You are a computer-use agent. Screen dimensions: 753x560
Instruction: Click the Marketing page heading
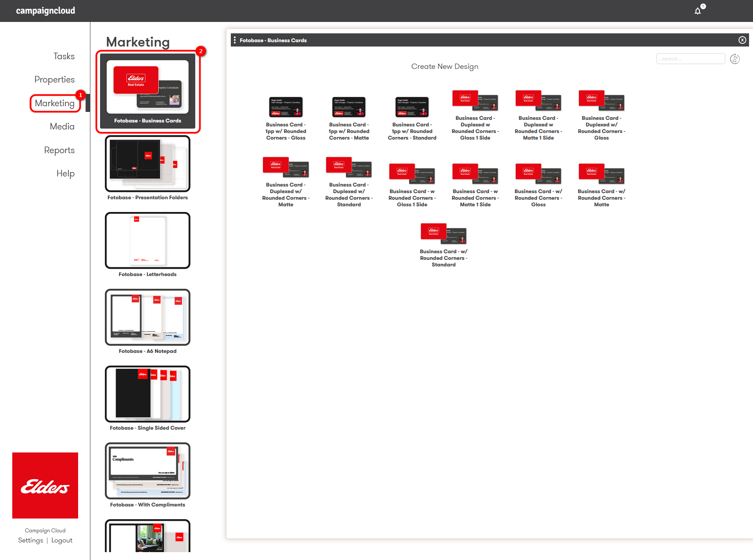138,42
